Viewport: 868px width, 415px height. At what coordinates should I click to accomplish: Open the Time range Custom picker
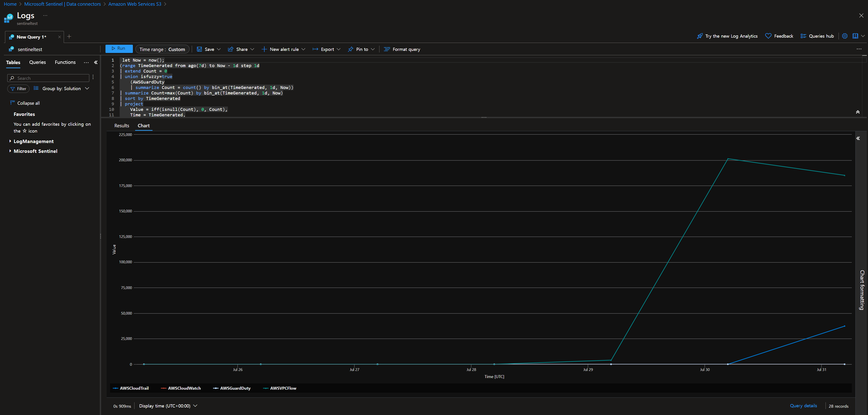162,49
